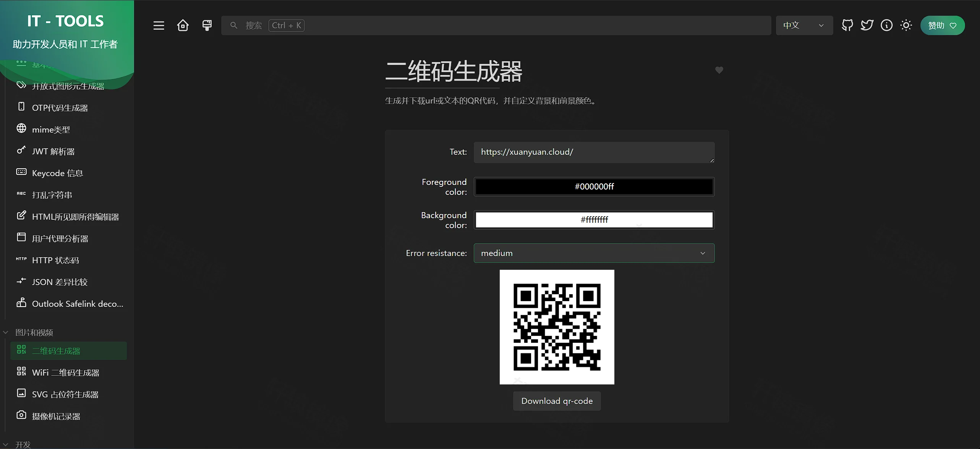Go to home via house icon
Image resolution: width=980 pixels, height=449 pixels.
[x=183, y=26]
